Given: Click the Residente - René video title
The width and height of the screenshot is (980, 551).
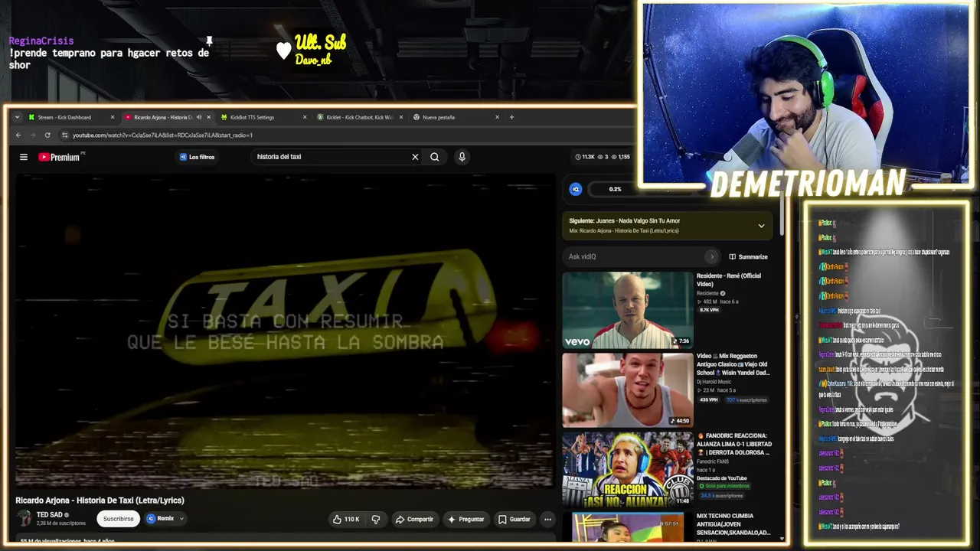Looking at the screenshot, I should click(729, 280).
